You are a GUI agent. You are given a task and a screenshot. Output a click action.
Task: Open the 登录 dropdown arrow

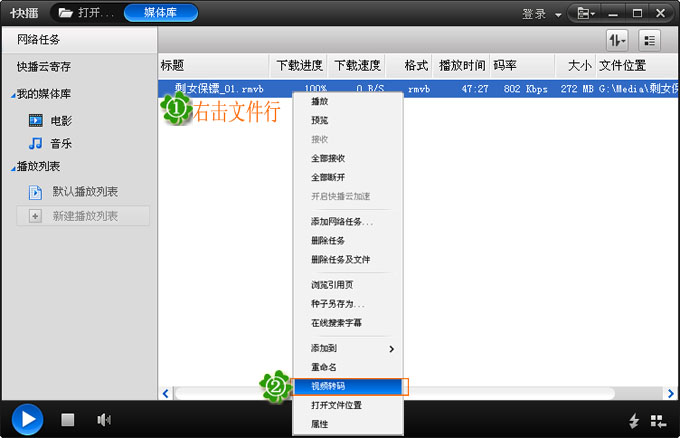pos(558,15)
